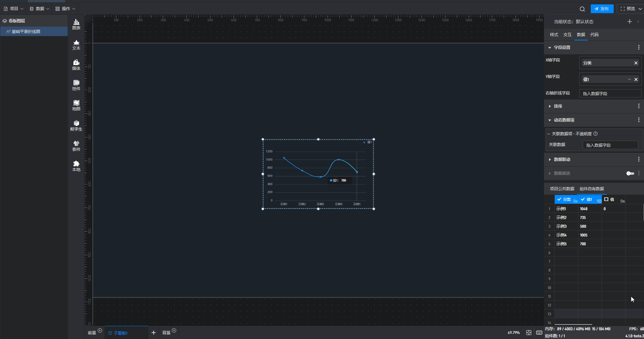The height and width of the screenshot is (339, 644).
Task: Open the 套件 kit components panel
Action: tap(76, 146)
